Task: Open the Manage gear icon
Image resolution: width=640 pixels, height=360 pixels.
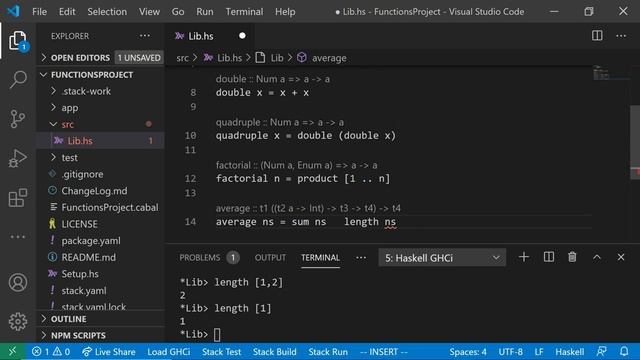Action: [18, 322]
